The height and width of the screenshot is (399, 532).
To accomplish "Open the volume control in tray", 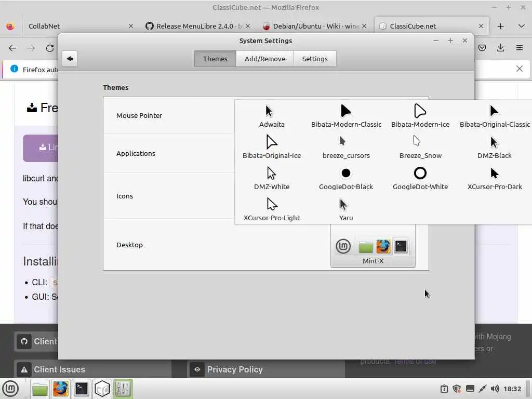I will pos(495,389).
